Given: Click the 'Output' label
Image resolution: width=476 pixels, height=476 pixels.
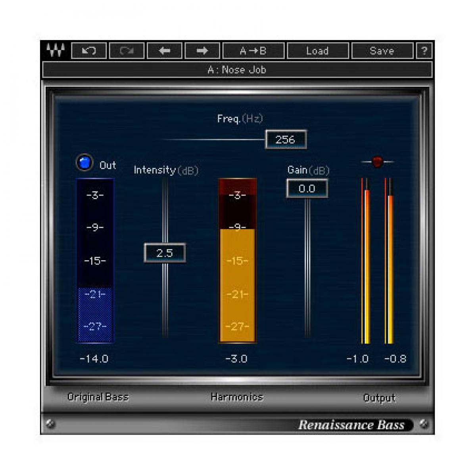Looking at the screenshot, I should coord(379,398).
